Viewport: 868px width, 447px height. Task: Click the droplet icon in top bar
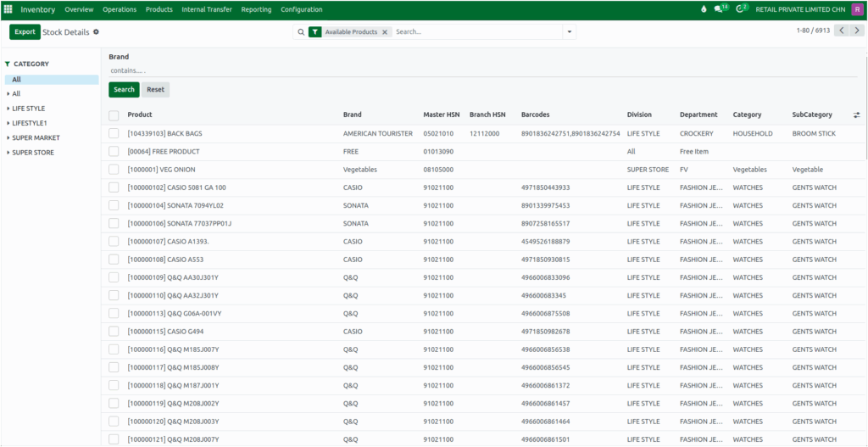pos(704,9)
